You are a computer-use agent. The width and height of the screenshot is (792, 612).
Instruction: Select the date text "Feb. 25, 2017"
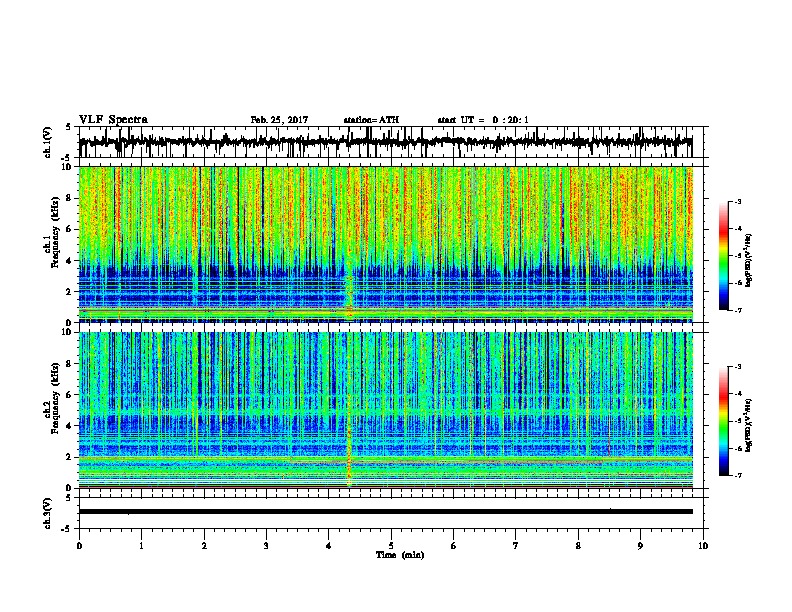[x=279, y=120]
